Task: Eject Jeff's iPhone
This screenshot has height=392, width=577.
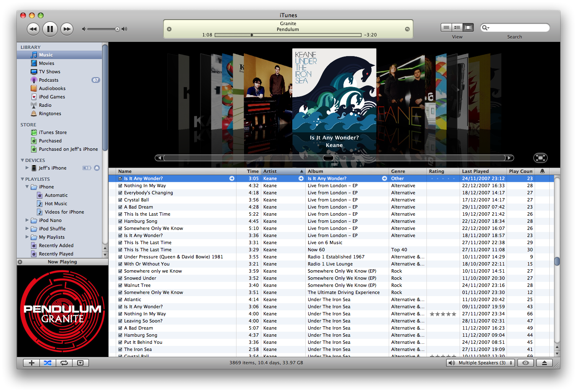Action: 97,168
